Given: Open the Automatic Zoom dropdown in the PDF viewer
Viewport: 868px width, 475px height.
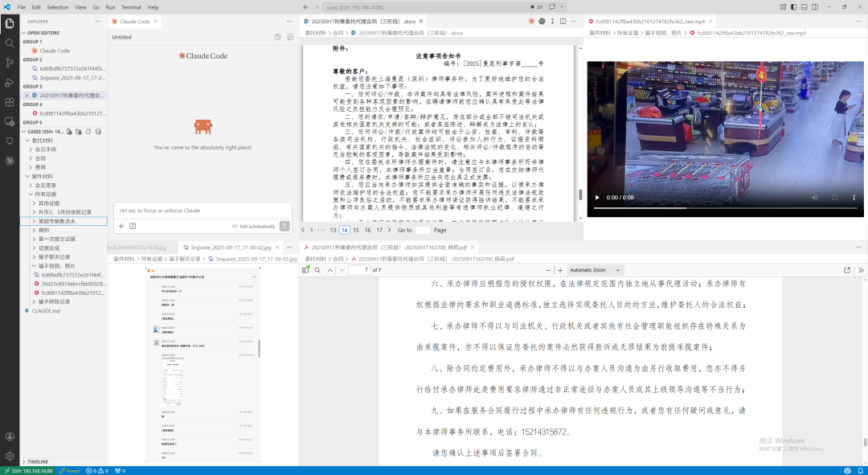Looking at the screenshot, I should 595,270.
